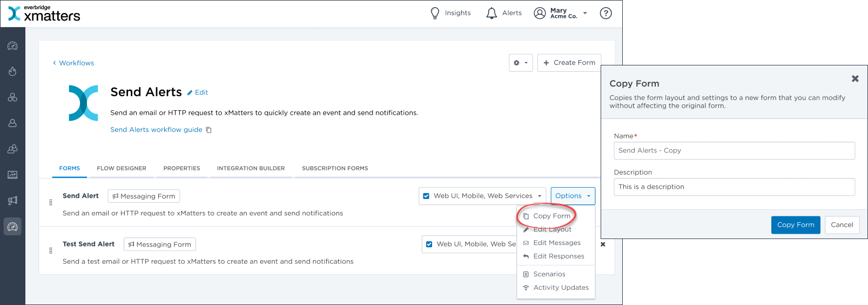Grab the drag handle of Test Send Alert row
Viewport: 868px width, 305px height.
pos(51,250)
